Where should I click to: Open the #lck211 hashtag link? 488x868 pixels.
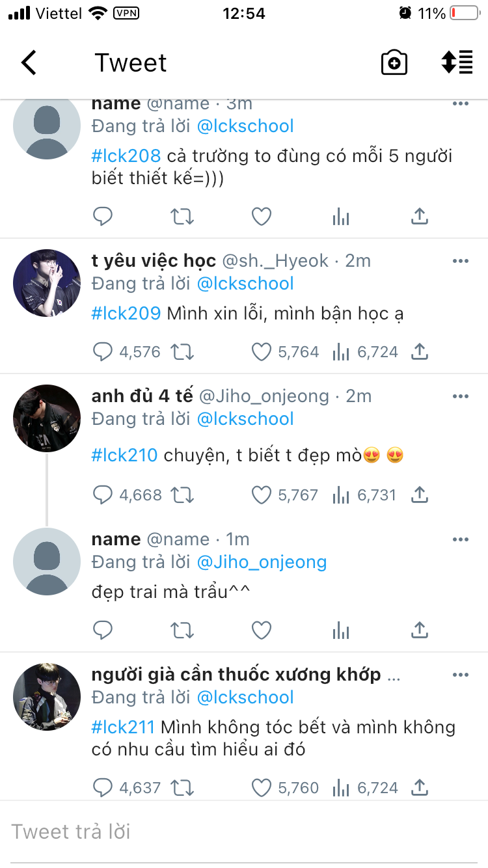click(x=123, y=727)
